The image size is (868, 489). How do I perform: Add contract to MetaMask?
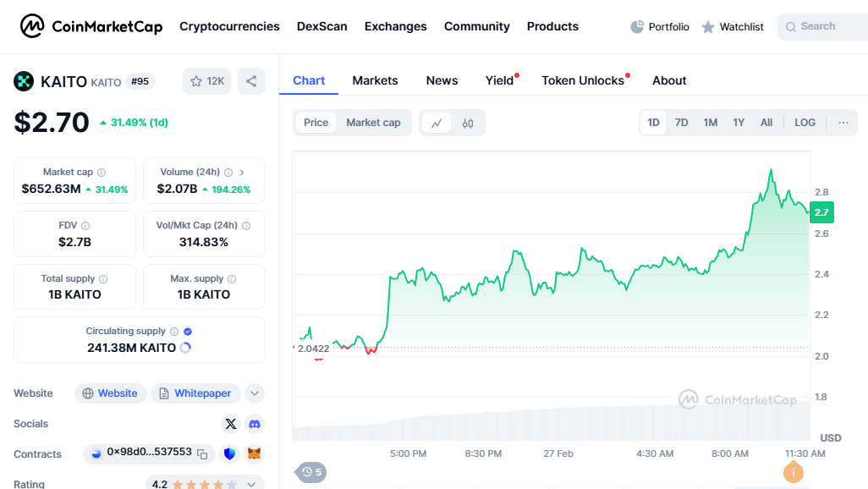click(x=255, y=454)
